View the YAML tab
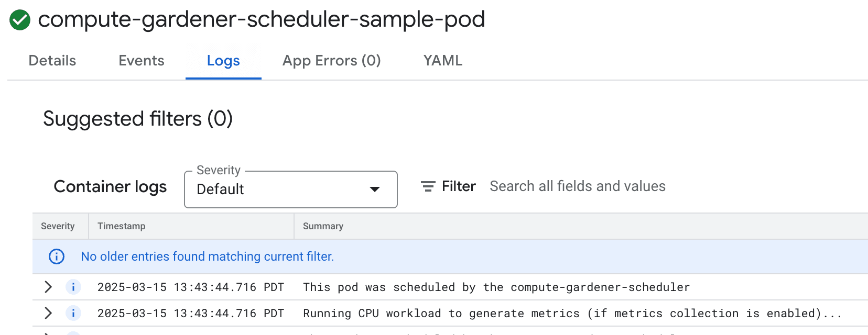868x335 pixels. coord(443,61)
